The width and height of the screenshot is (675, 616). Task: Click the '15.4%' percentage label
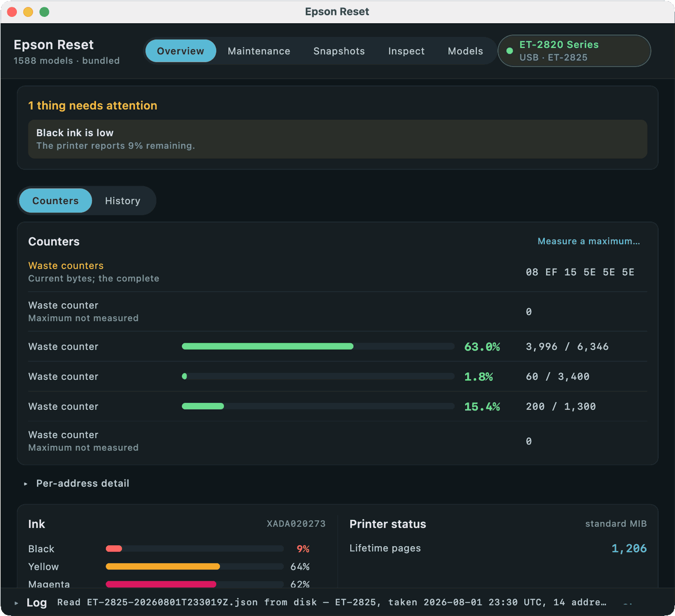click(x=482, y=407)
